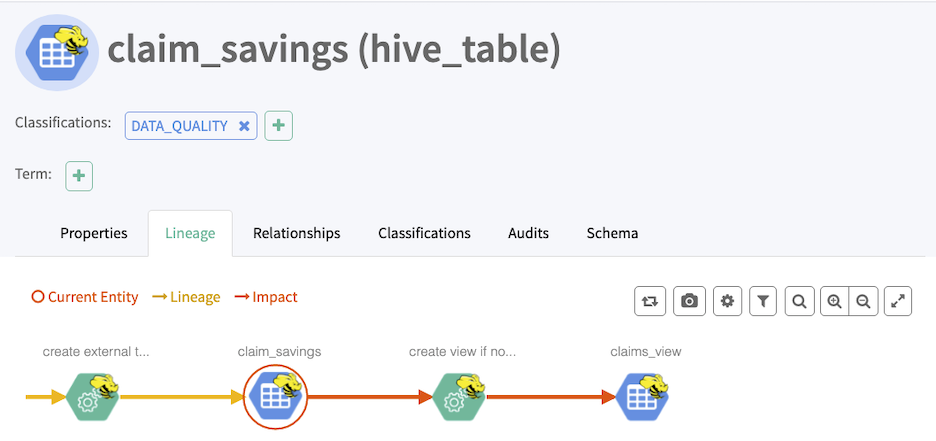Switch to the Properties tab
The width and height of the screenshot is (936, 441).
click(94, 233)
